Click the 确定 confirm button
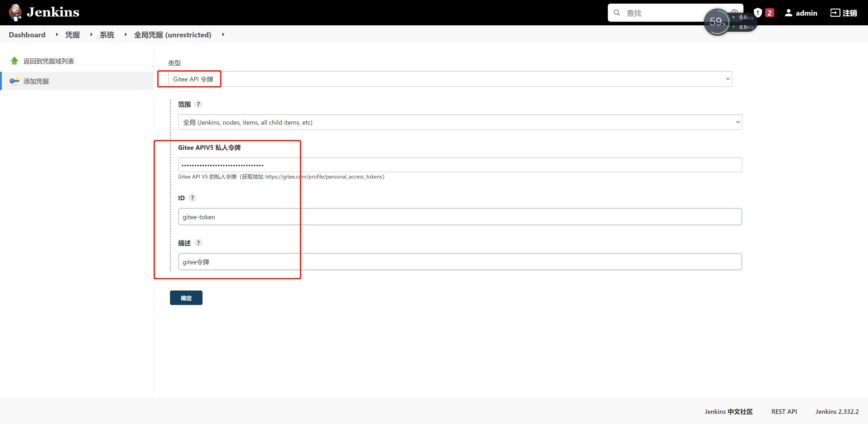The width and height of the screenshot is (868, 424). (x=186, y=298)
